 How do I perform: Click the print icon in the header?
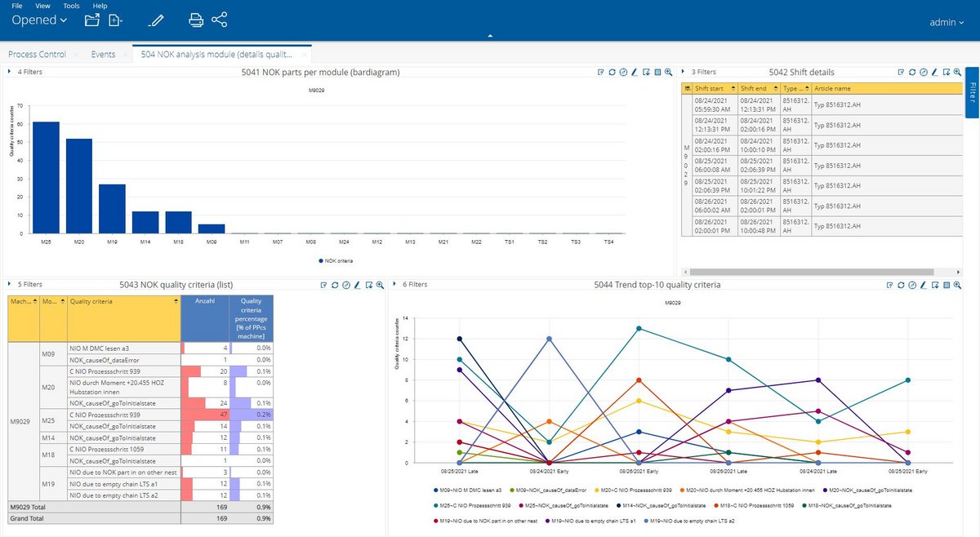(x=196, y=20)
